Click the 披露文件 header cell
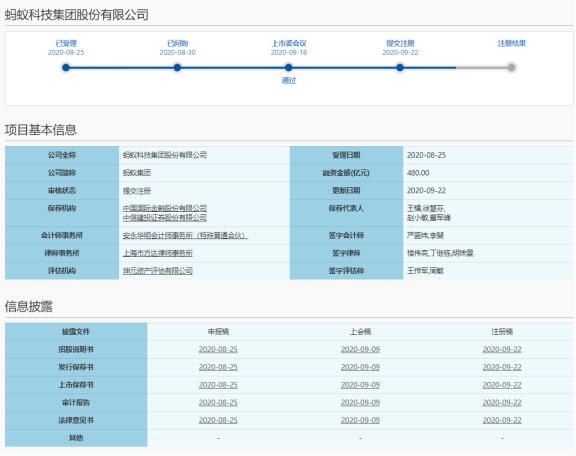The image size is (576, 456). [76, 332]
